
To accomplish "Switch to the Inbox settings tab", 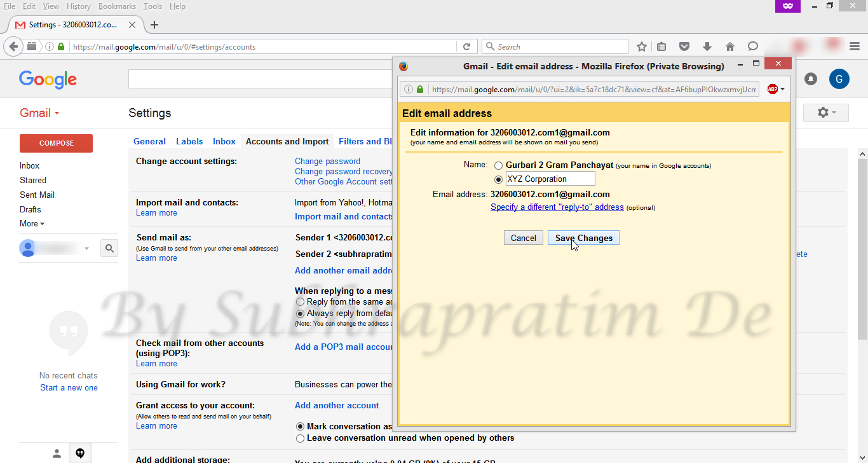I will pyautogui.click(x=224, y=142).
